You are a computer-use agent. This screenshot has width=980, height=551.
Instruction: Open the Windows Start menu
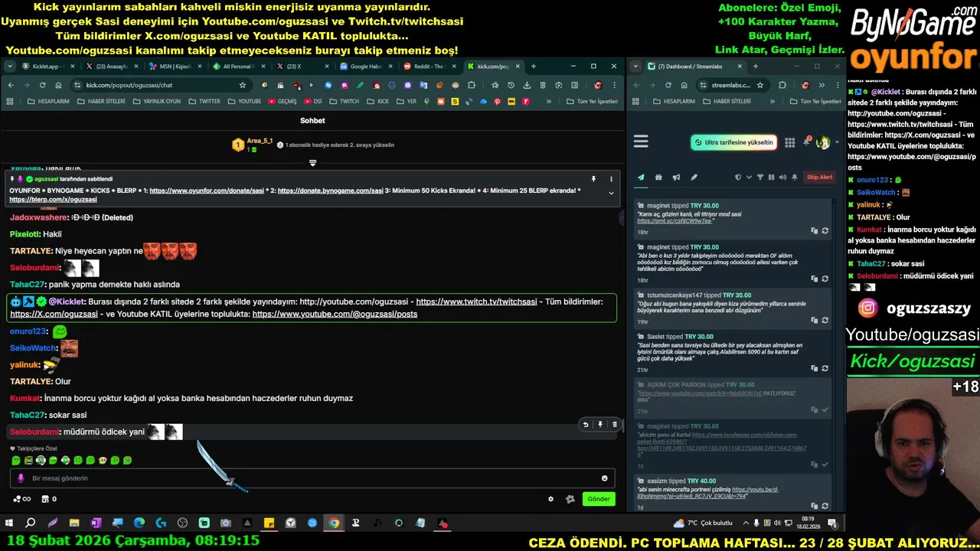pos(9,523)
